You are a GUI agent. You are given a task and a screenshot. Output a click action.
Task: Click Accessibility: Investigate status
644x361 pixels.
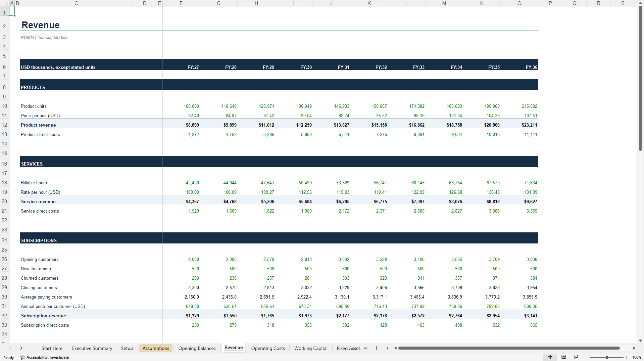click(45, 357)
